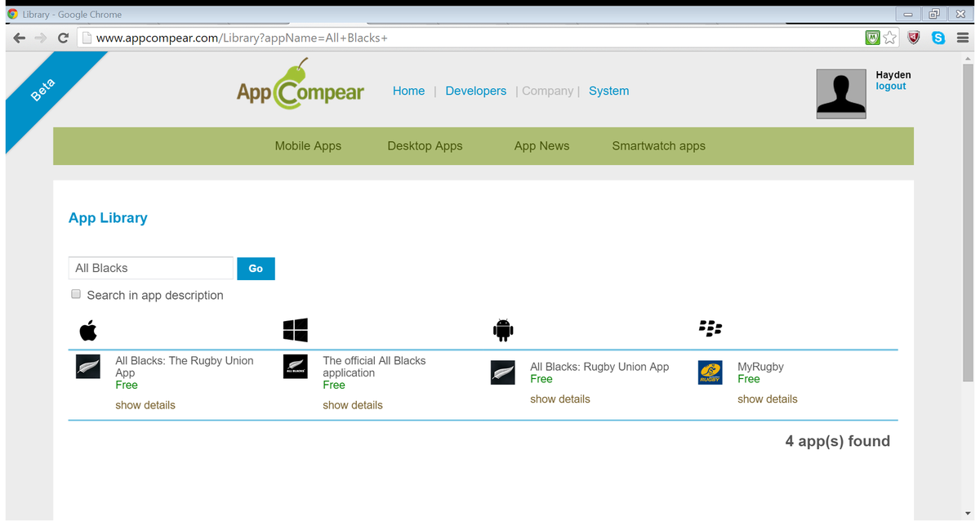
Task: Bookmark page using star icon
Action: [890, 38]
